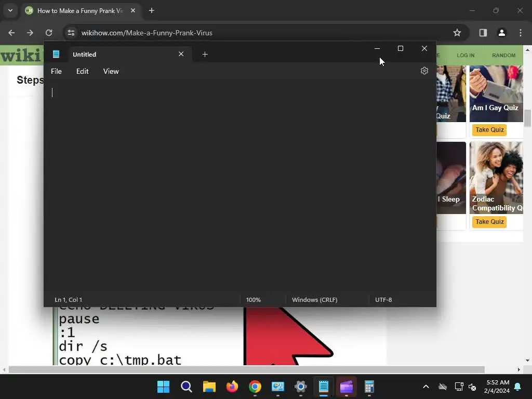The image size is (532, 399).
Task: Switch to Notepad via taskbar icon
Action: click(x=323, y=387)
